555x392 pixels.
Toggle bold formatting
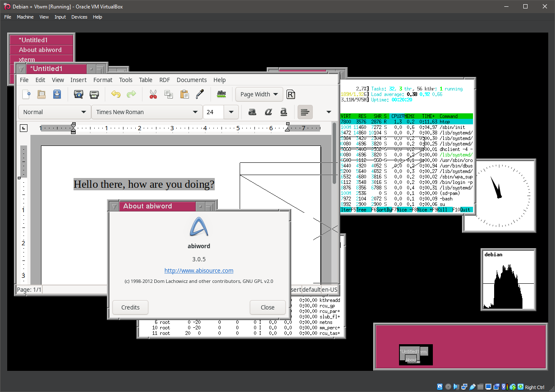click(x=252, y=112)
